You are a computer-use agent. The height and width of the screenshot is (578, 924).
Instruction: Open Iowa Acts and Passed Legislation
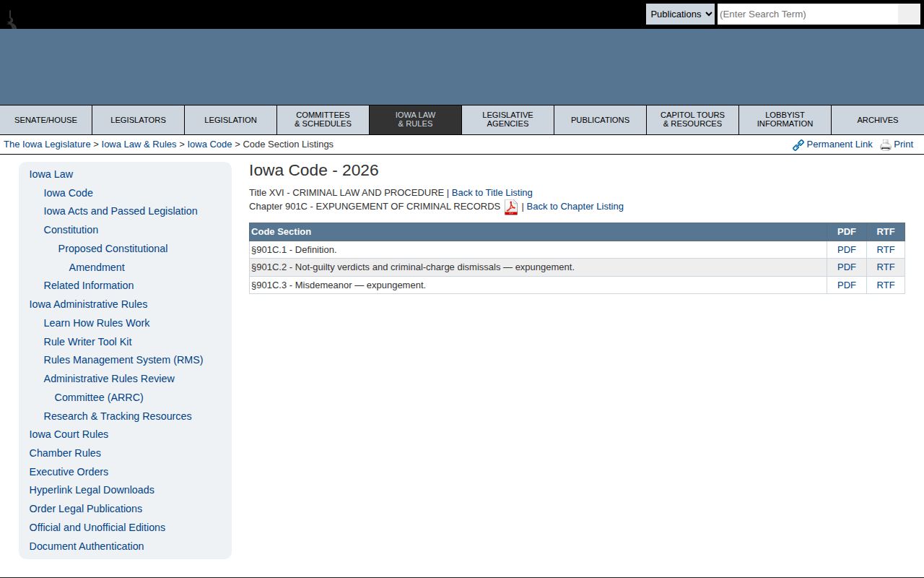(x=121, y=211)
